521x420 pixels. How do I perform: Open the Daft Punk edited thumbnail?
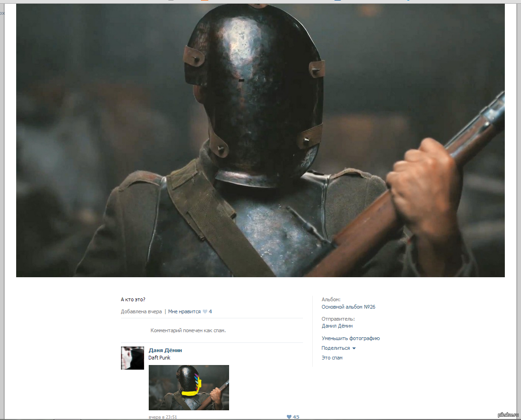click(x=189, y=388)
